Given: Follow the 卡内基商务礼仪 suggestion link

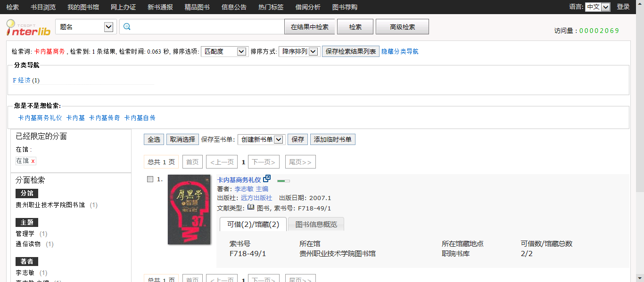Looking at the screenshot, I should [x=40, y=118].
